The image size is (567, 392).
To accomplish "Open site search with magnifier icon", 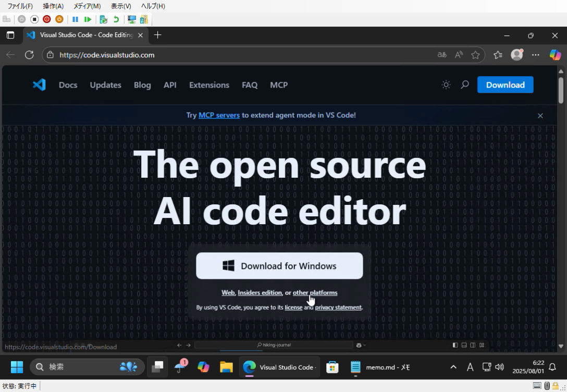I will click(465, 84).
